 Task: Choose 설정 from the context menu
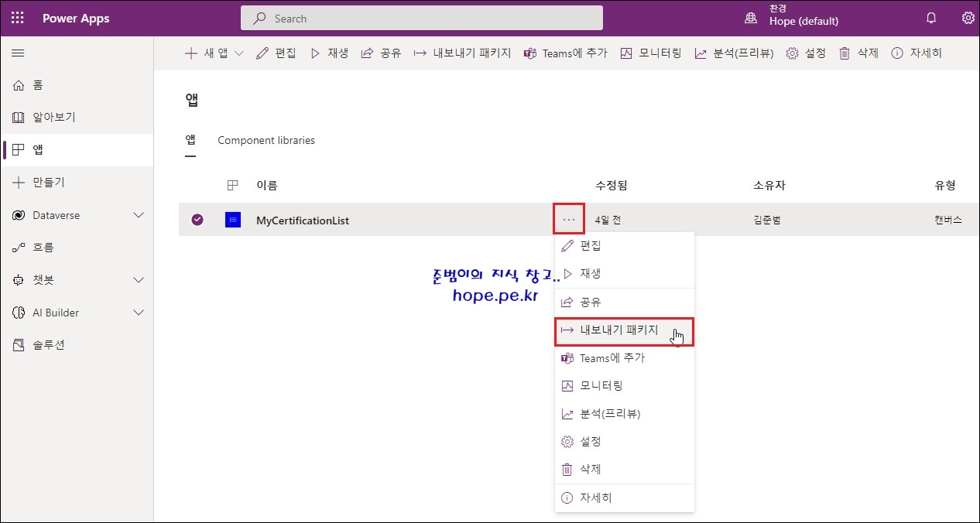point(625,442)
